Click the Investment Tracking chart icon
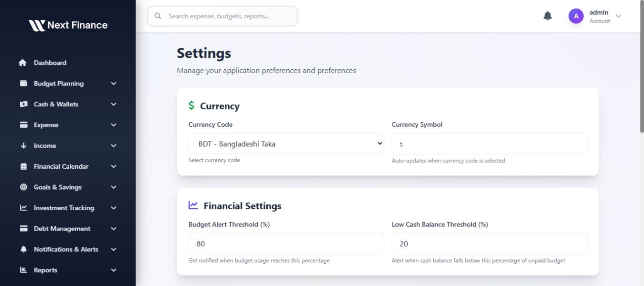The image size is (644, 286). tap(23, 208)
